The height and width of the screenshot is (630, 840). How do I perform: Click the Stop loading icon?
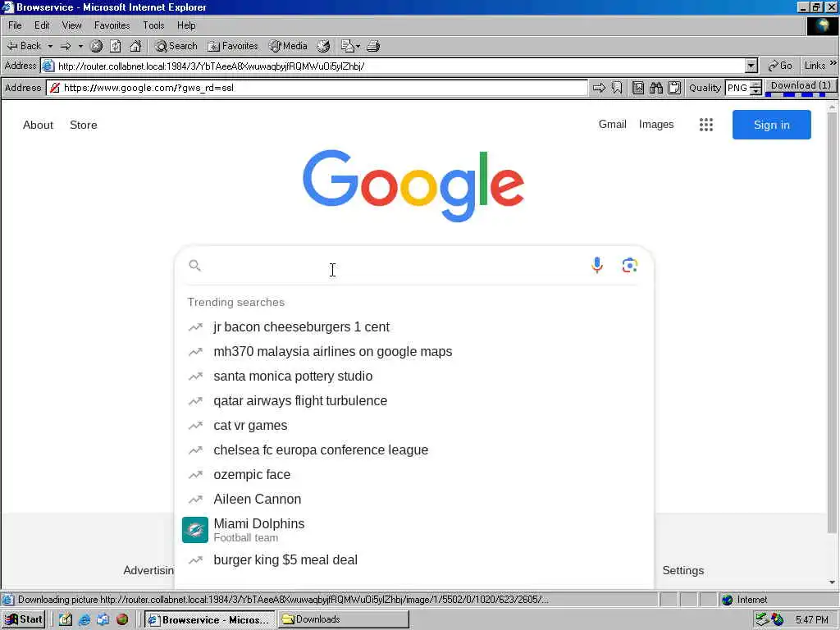pyautogui.click(x=97, y=46)
